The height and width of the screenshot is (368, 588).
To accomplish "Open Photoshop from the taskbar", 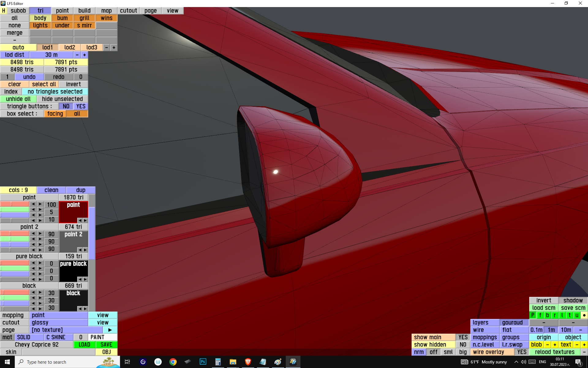I will [x=203, y=362].
